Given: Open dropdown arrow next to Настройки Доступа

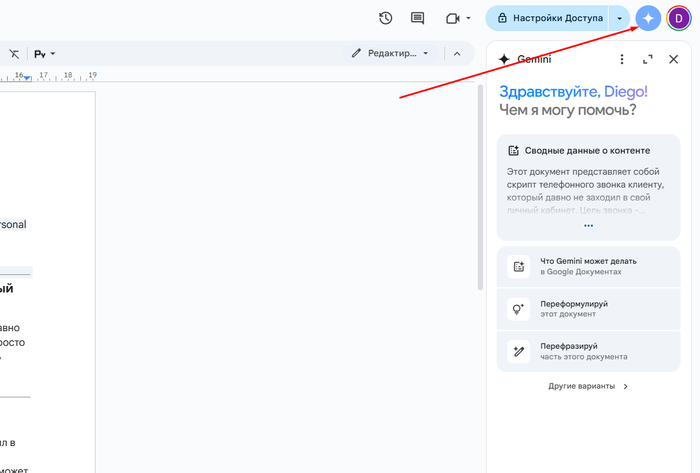Looking at the screenshot, I should [x=620, y=18].
